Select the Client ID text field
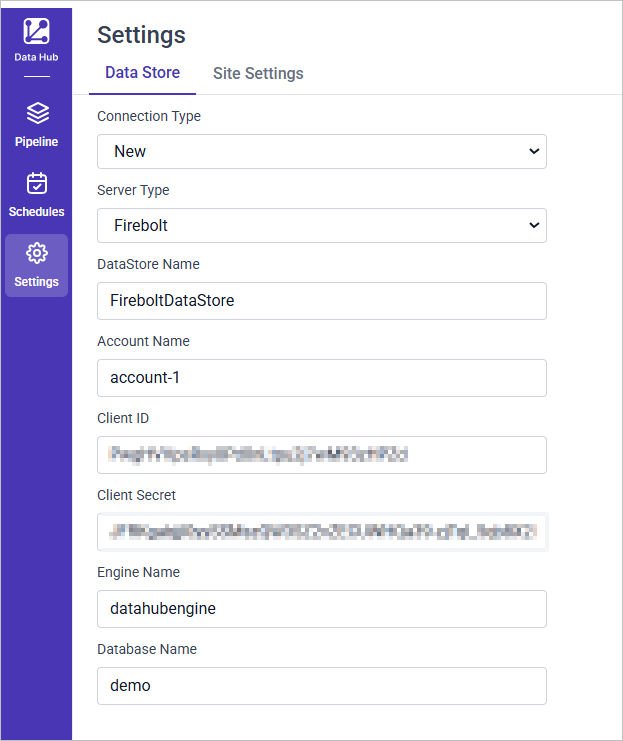This screenshot has width=623, height=741. tap(321, 455)
